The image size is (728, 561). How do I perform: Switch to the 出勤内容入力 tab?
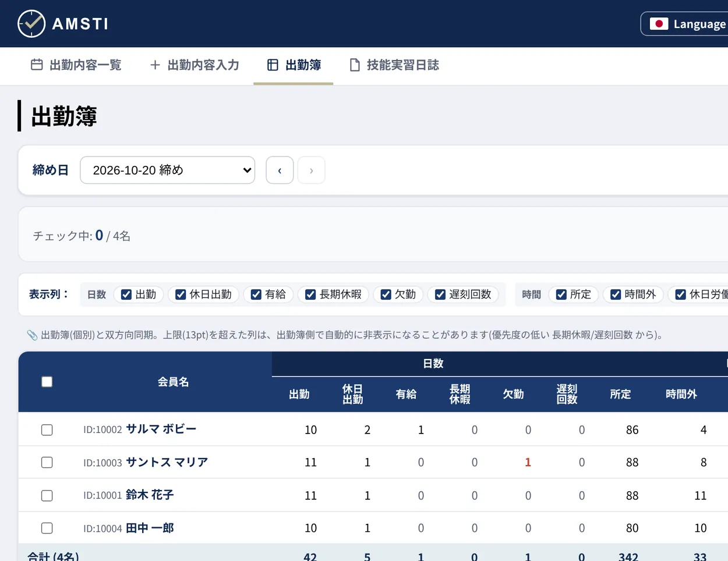(195, 65)
